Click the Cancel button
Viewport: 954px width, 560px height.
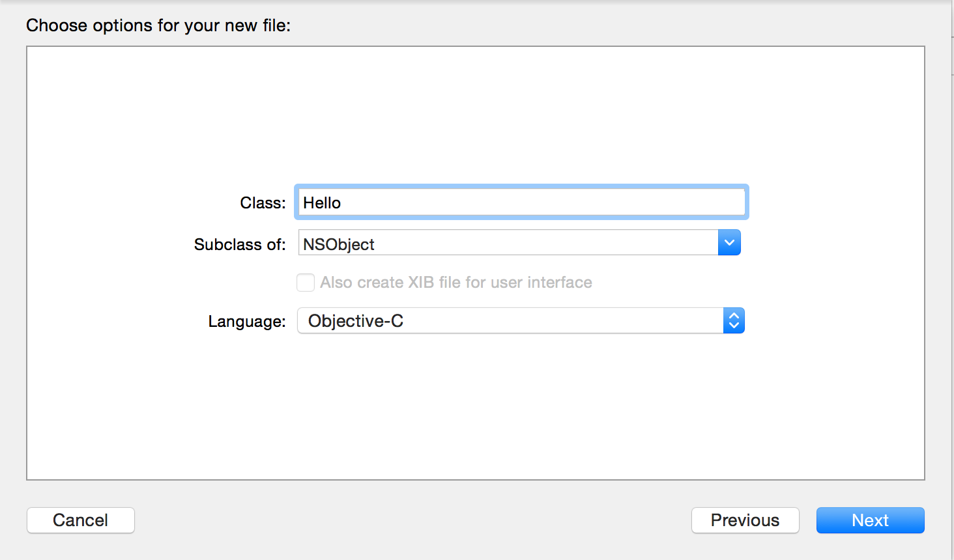pos(81,520)
